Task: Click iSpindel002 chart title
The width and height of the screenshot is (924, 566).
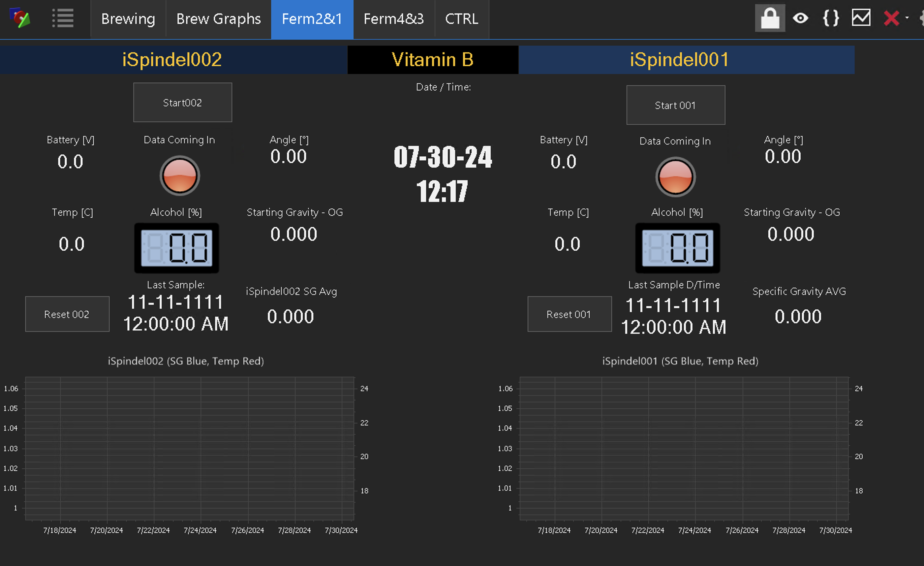Action: pyautogui.click(x=186, y=361)
